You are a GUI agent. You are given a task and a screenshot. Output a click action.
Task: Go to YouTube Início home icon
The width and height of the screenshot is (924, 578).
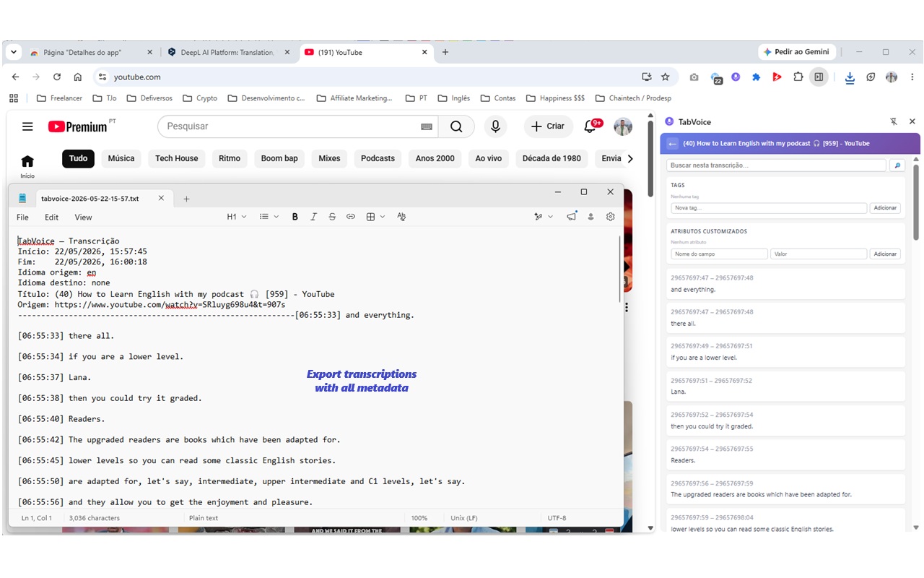(x=27, y=165)
